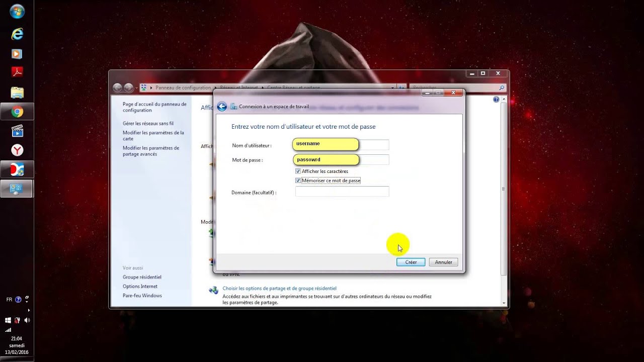This screenshot has height=362, width=644.
Task: Click the FR language indicator
Action: (9, 300)
